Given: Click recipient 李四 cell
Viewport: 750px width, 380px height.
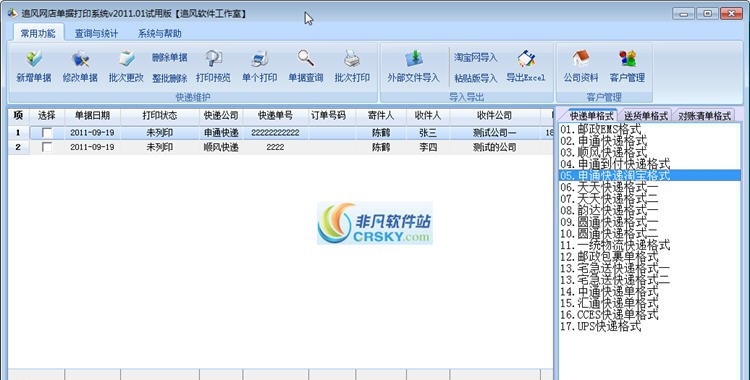Looking at the screenshot, I should (x=428, y=147).
